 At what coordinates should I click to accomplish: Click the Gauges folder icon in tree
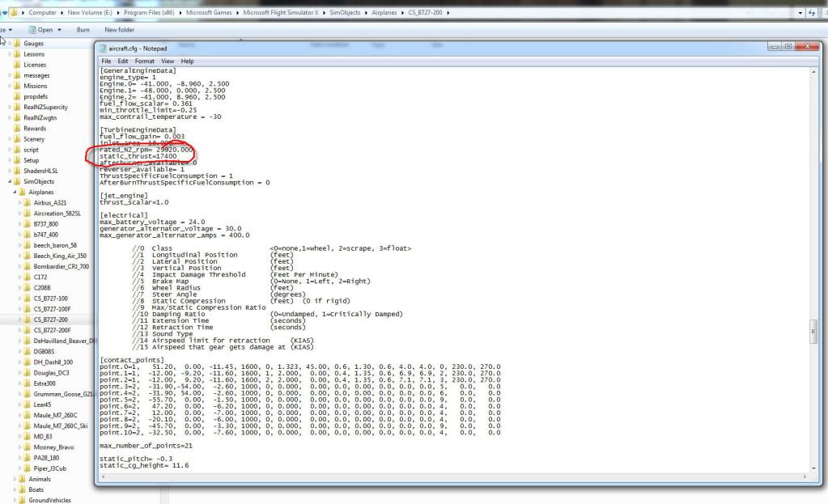(17, 44)
